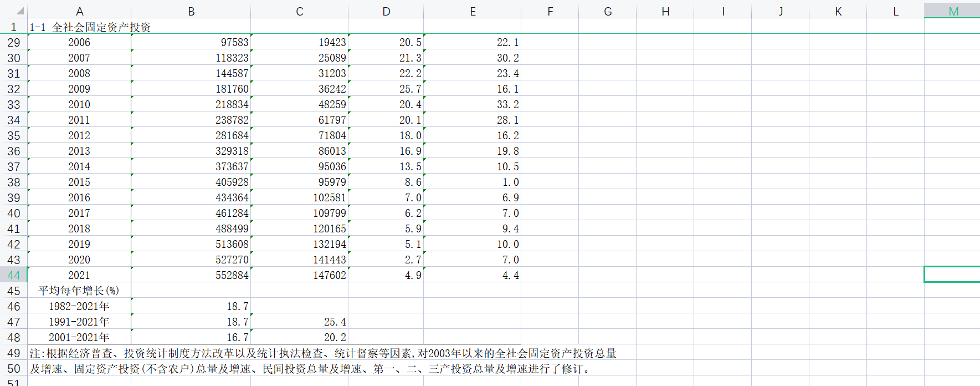Click cell with value 461284
980x386 pixels.
(x=191, y=213)
